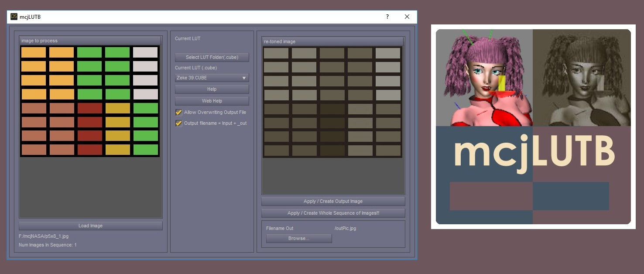This screenshot has height=274, width=644.
Task: Click the DS app icon in the title bar
Action: [x=14, y=17]
